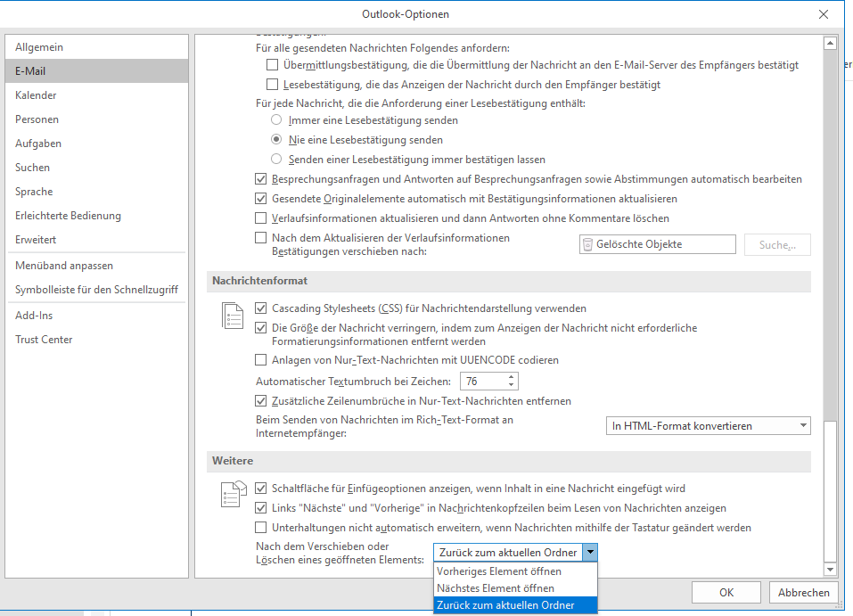Open Symbolleiste für den Schnellzugriff category
853x616 pixels.
click(x=97, y=290)
